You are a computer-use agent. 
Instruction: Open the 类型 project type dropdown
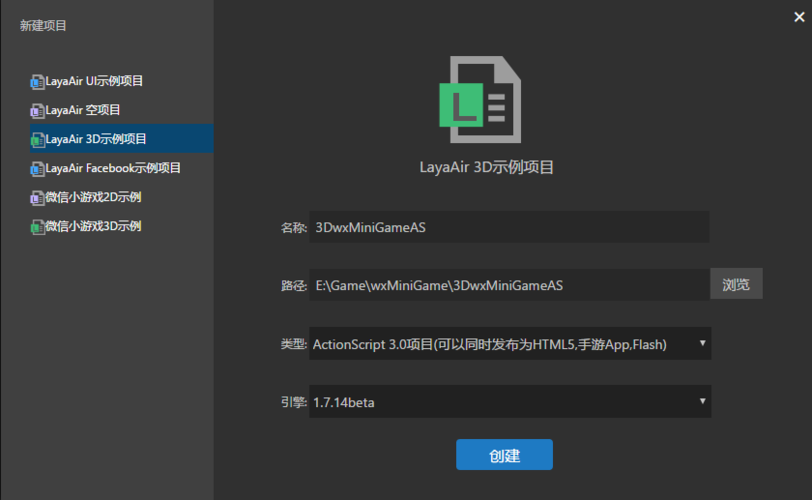tap(510, 344)
